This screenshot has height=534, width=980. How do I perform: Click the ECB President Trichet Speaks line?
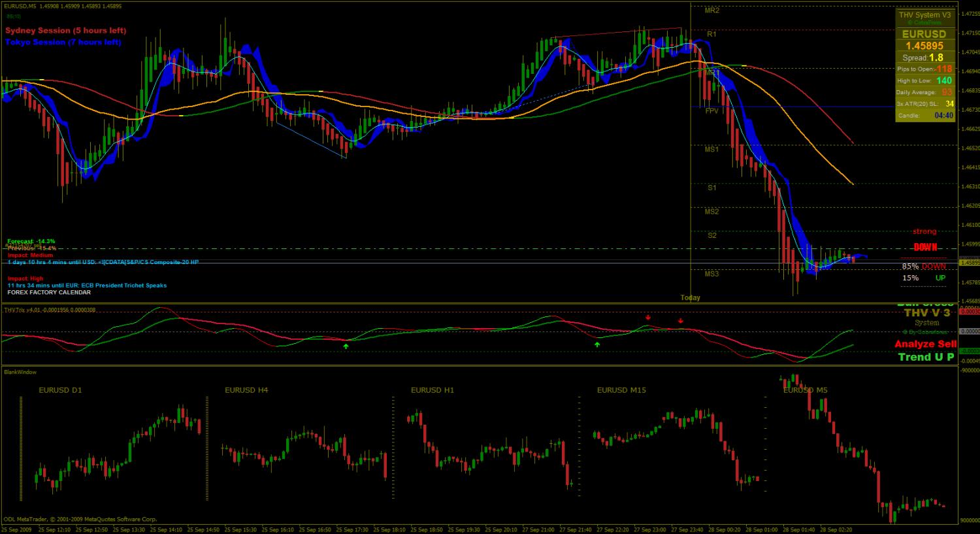tap(87, 286)
